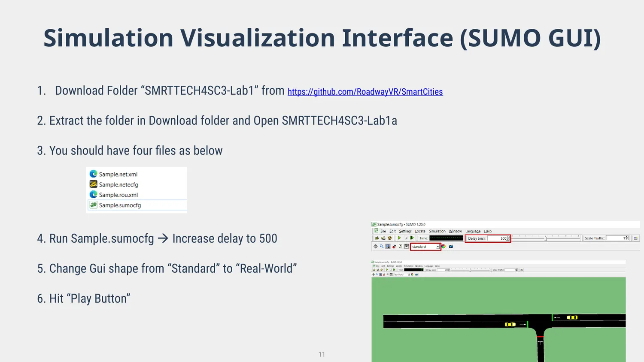Click the Time display in standard-scheme SUMO window
Viewport: 644px width, 362px height.
pyautogui.click(x=446, y=238)
